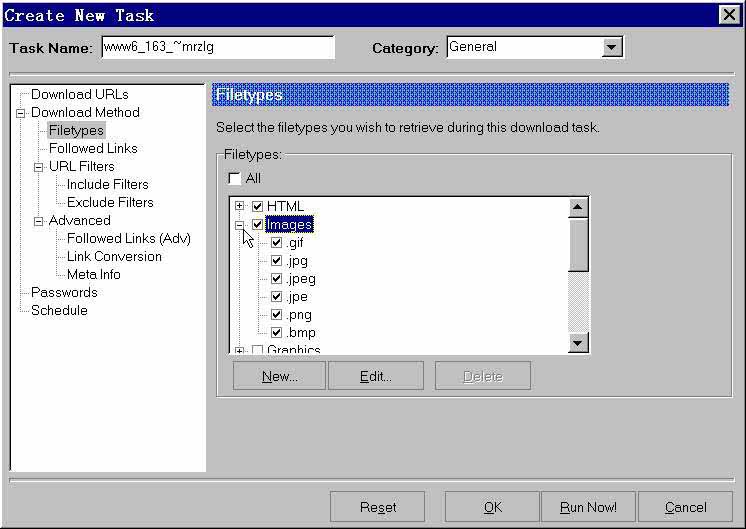Screen dimensions: 746x529
Task: Toggle the .bmp extension checkbox
Action: [277, 333]
